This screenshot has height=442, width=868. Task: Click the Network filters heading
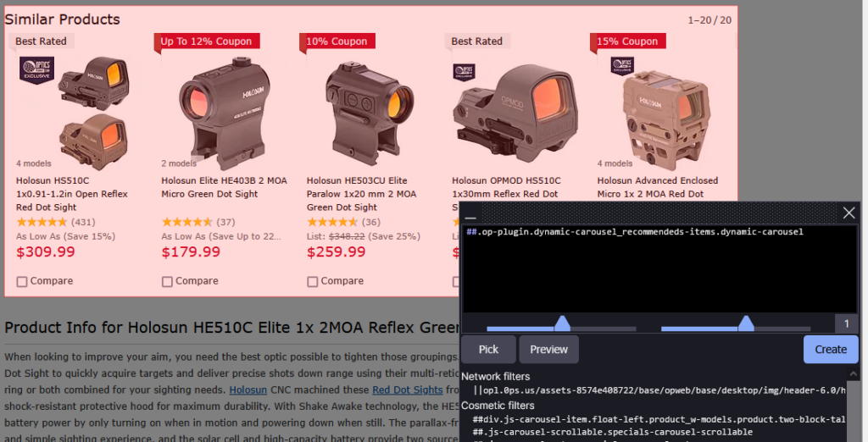click(495, 376)
